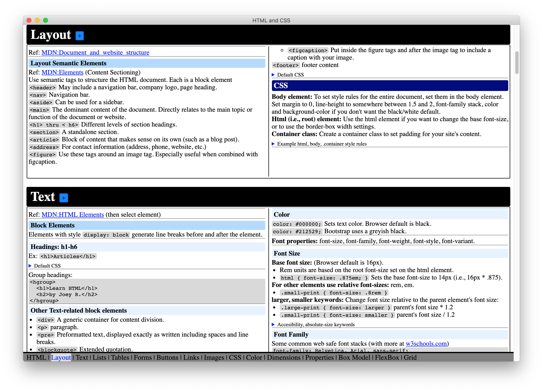This screenshot has height=392, width=543.
Task: Open MDN:Document_and_website_structure link
Action: pyautogui.click(x=95, y=52)
